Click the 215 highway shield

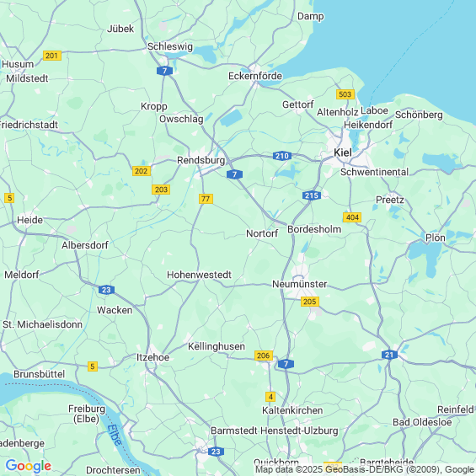(x=312, y=195)
